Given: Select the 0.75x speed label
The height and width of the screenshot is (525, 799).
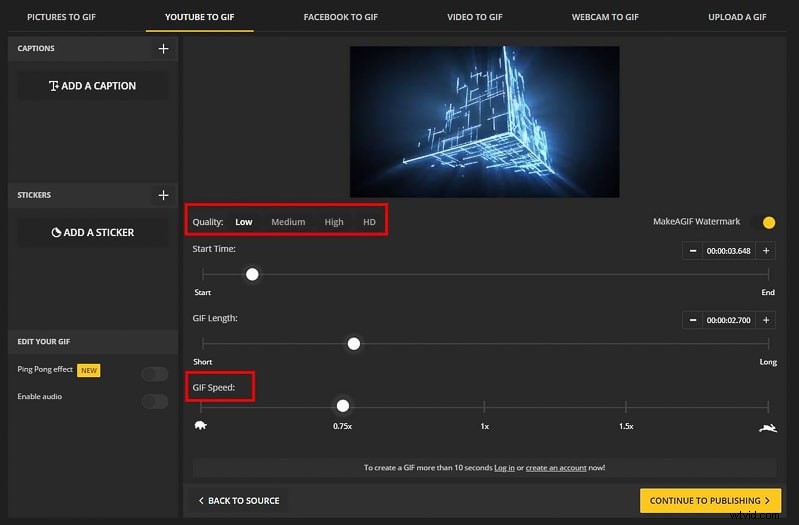Looking at the screenshot, I should click(342, 426).
